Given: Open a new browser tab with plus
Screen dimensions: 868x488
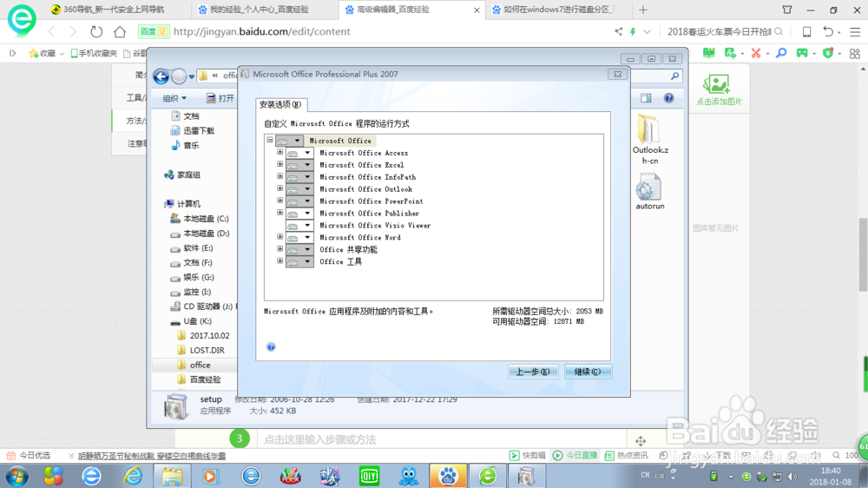Looking at the screenshot, I should click(x=642, y=10).
